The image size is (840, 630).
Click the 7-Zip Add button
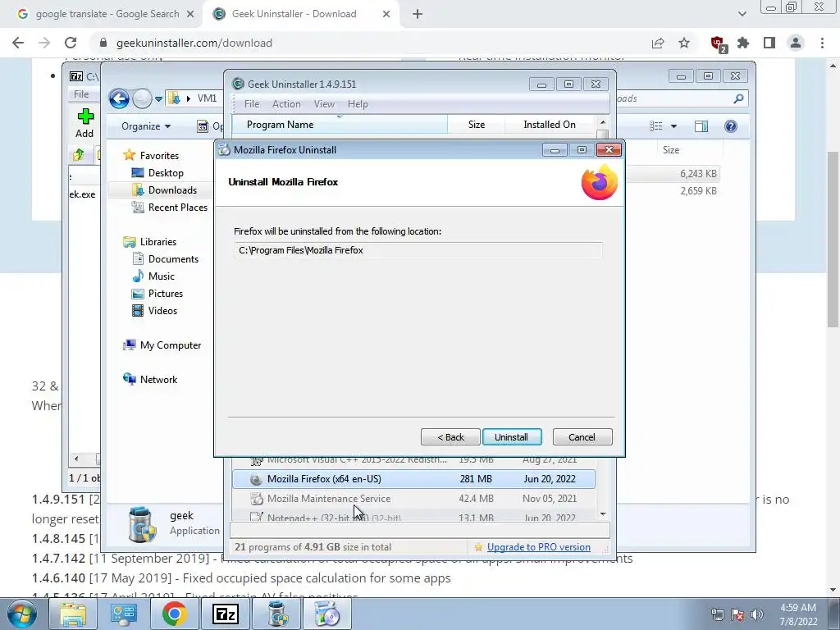[84, 123]
